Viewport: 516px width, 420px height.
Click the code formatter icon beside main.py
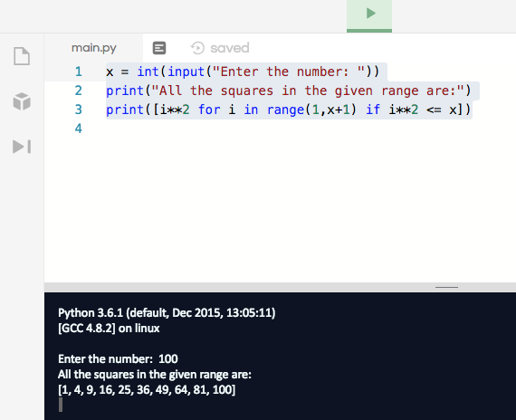tap(159, 48)
